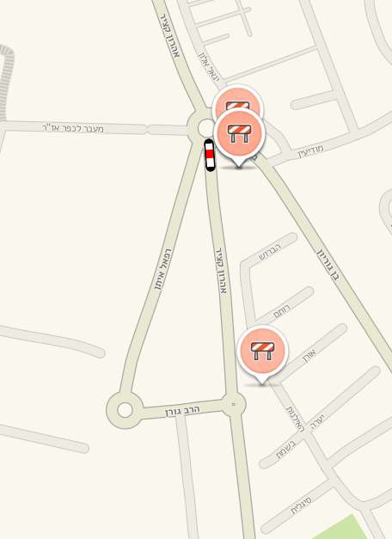Select the הרב גורן street label
Viewport: 392px width, 539px height.
click(x=182, y=410)
